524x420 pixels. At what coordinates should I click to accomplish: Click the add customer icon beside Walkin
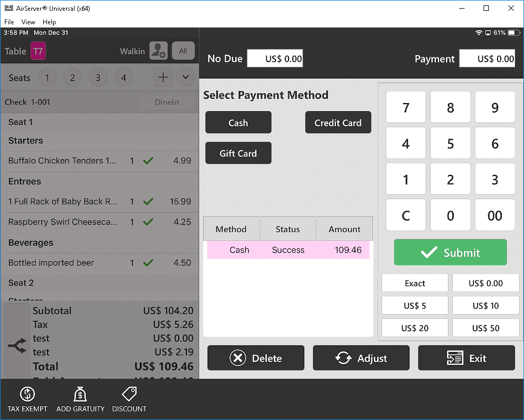point(158,51)
